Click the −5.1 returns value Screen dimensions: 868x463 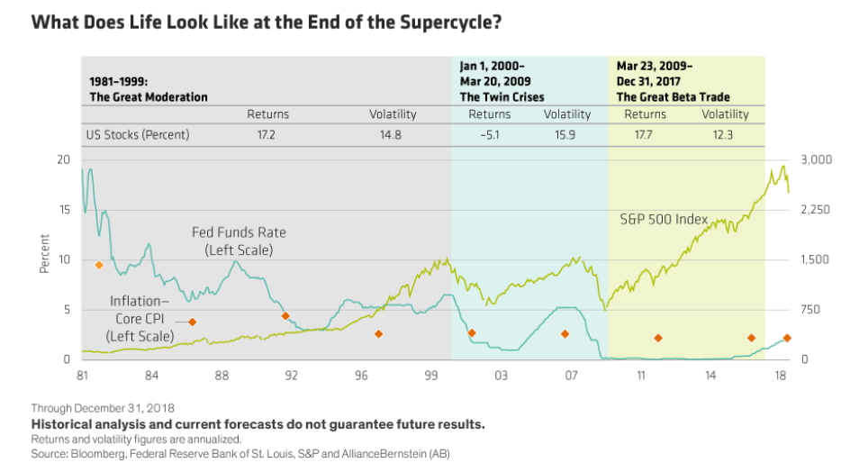(489, 136)
